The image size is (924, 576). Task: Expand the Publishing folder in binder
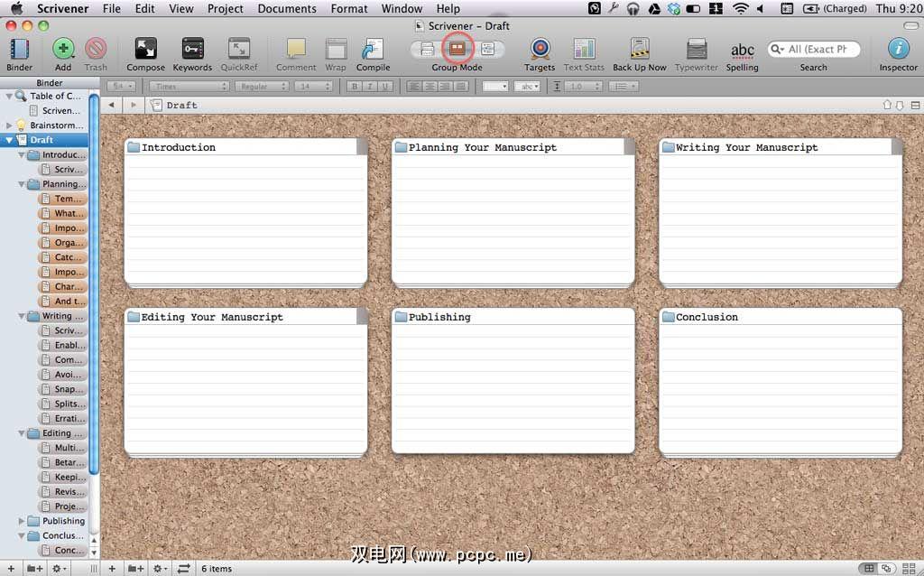pyautogui.click(x=22, y=521)
